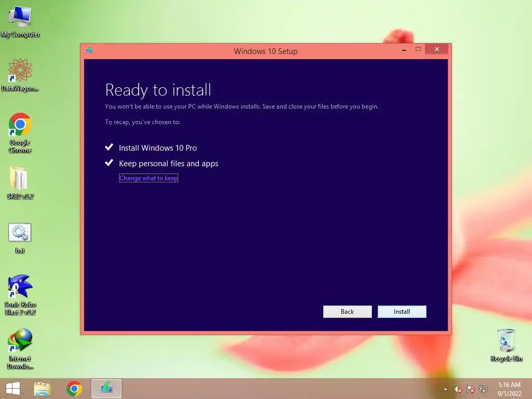The height and width of the screenshot is (399, 532).
Task: Minimize the Windows 10 Setup window
Action: pos(404,49)
